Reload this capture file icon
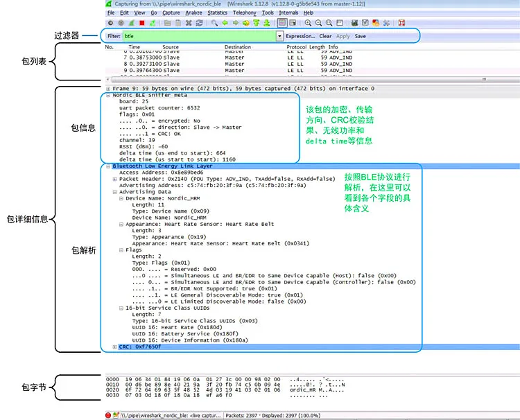Image resolution: width=520 pixels, height=420 pixels. pos(199,23)
